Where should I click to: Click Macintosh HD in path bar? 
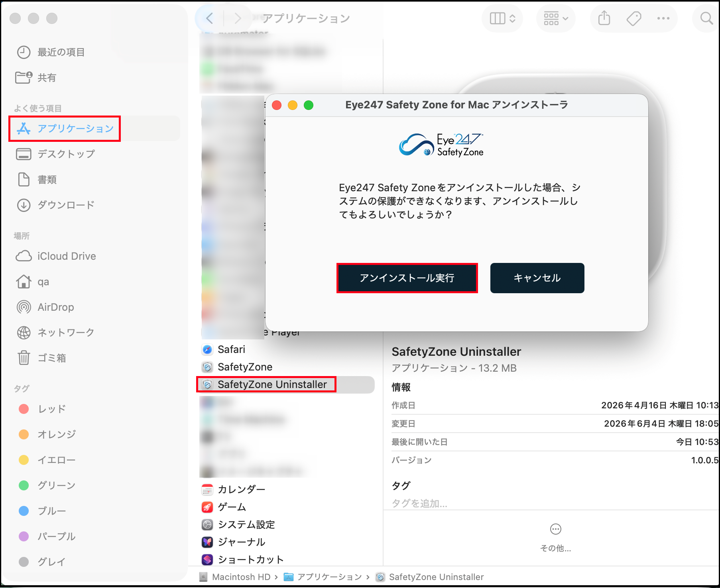click(x=235, y=577)
